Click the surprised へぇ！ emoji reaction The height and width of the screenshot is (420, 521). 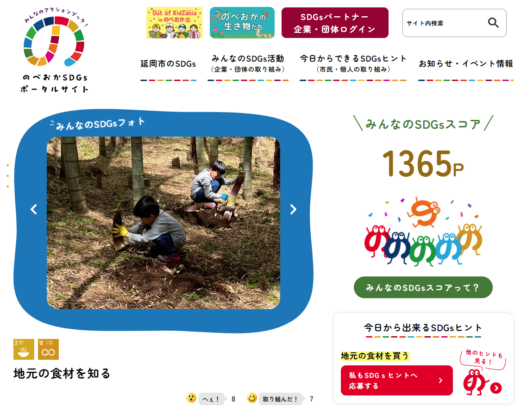pos(191,398)
